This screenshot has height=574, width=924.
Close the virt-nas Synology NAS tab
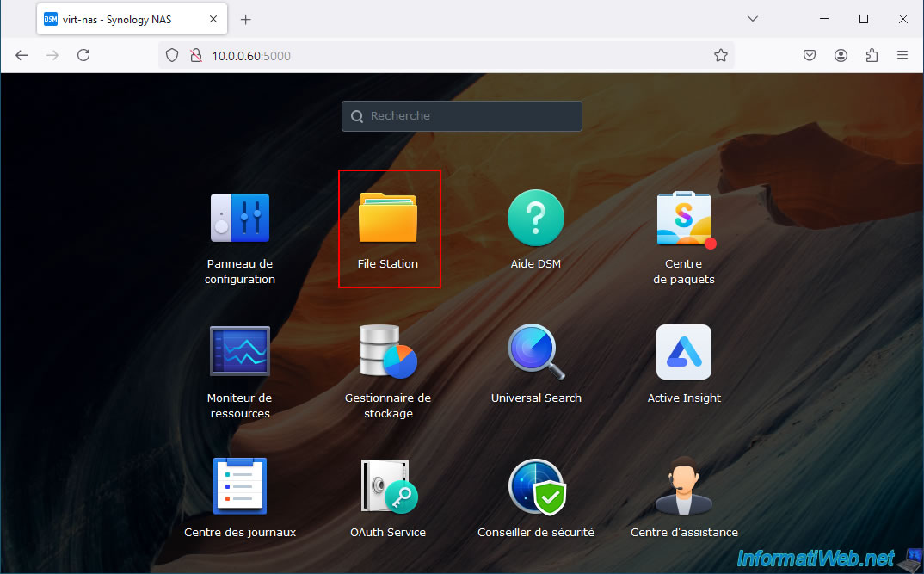pos(213,20)
